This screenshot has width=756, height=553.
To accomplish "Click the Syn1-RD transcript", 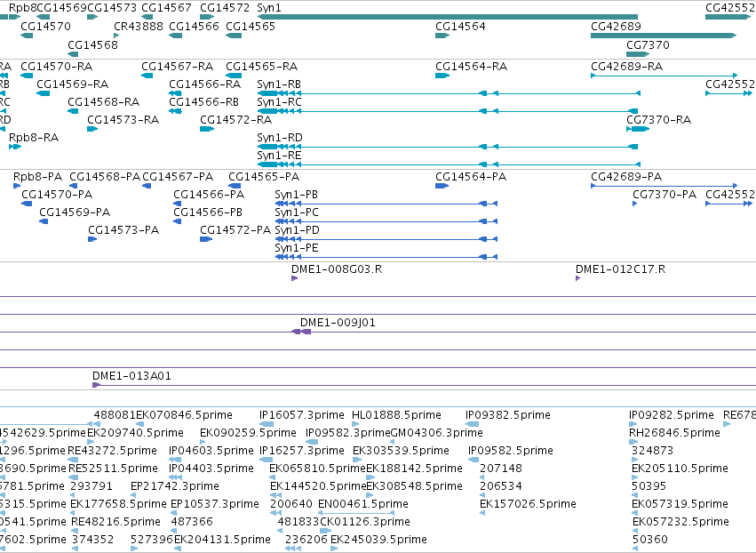I will click(448, 147).
